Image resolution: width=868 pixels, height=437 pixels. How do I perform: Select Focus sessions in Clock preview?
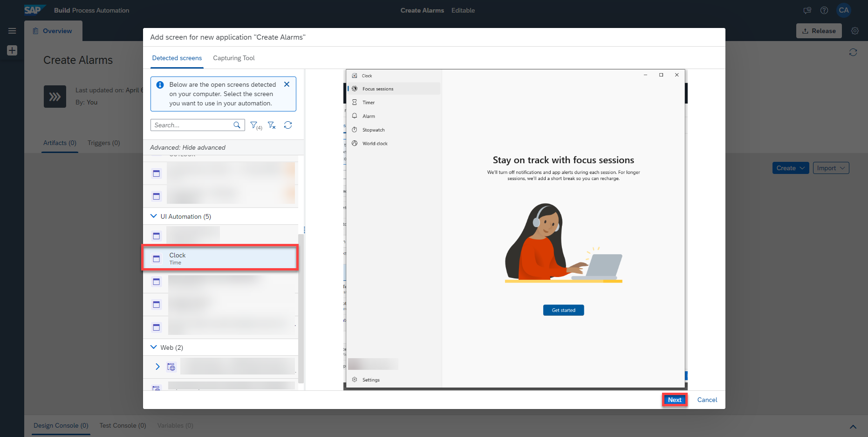[394, 89]
